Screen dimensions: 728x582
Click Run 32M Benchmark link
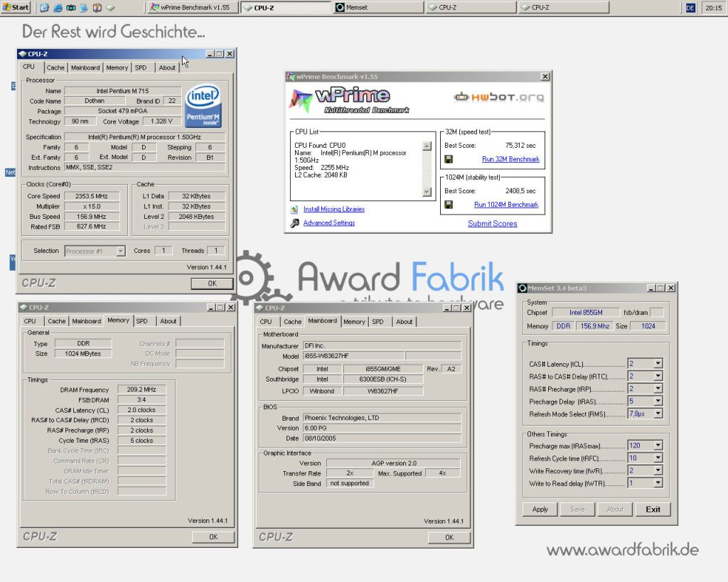click(510, 159)
